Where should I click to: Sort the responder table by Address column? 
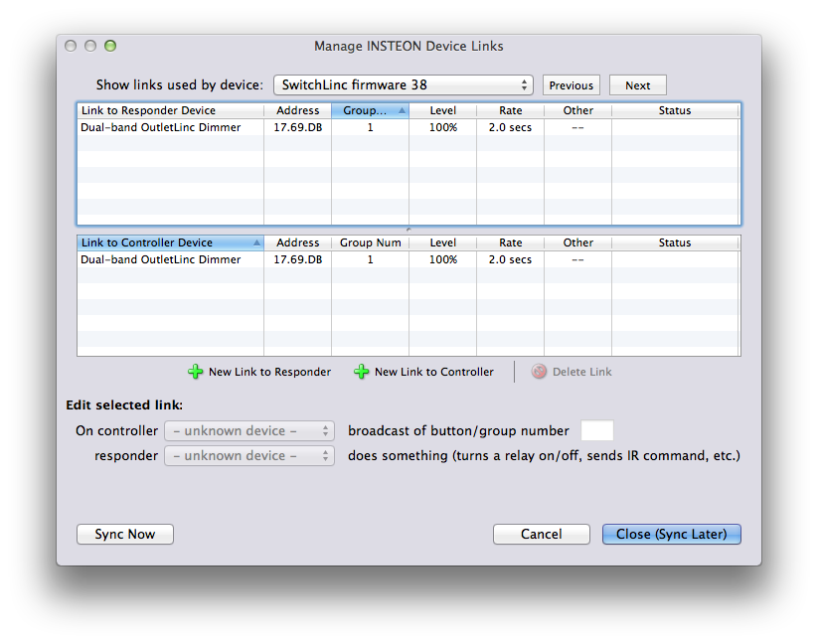pos(297,110)
